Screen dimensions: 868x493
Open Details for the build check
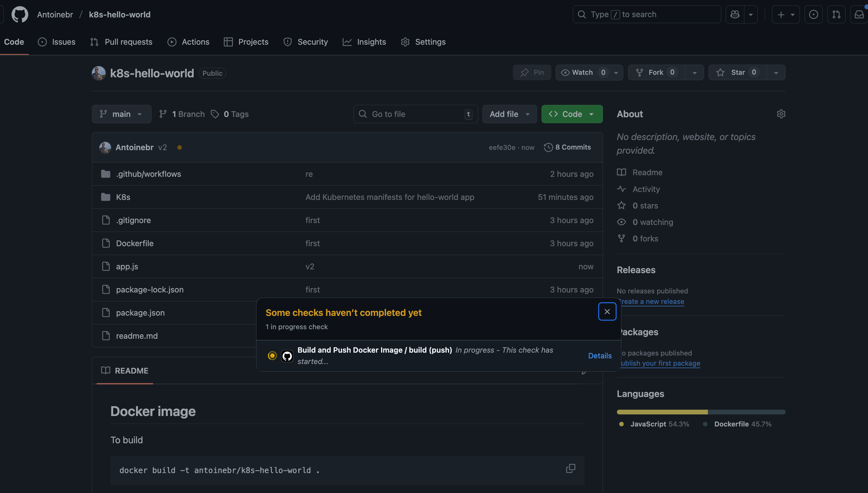point(600,356)
